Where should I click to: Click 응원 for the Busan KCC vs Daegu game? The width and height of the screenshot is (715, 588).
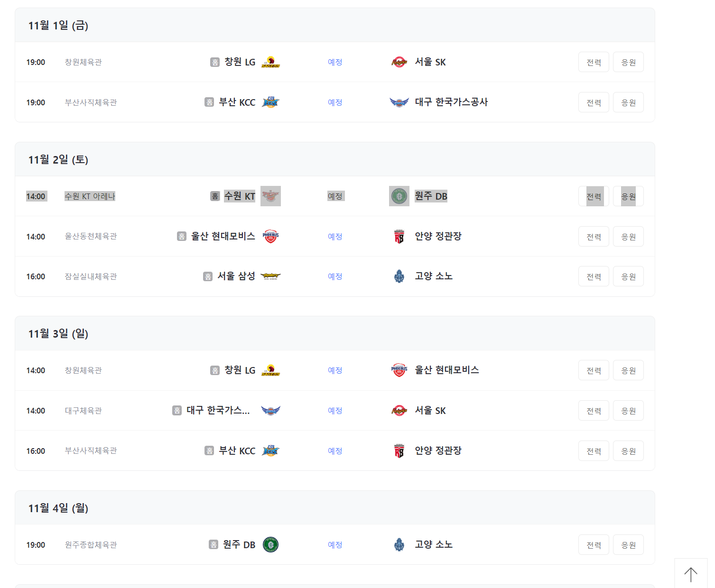pos(628,102)
